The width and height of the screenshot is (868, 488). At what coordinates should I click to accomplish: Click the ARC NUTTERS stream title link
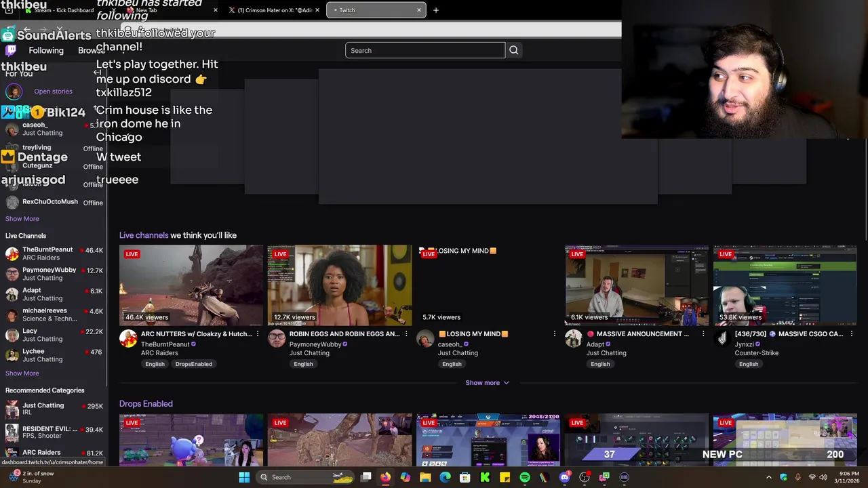pos(196,334)
